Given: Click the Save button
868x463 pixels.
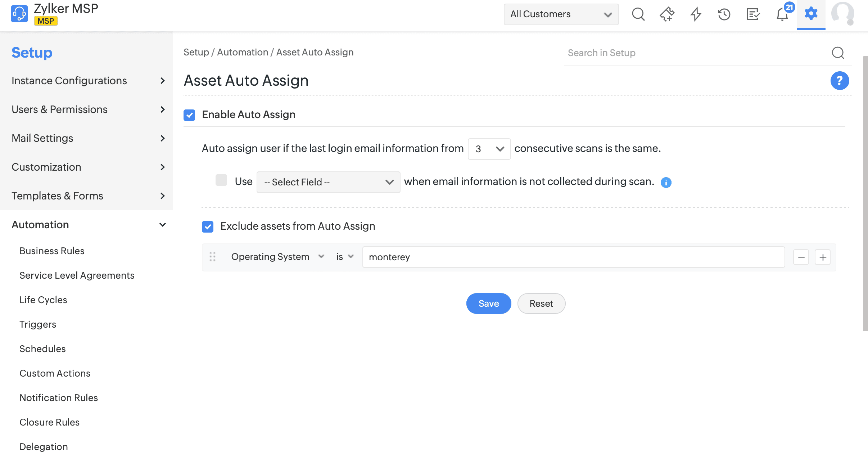Looking at the screenshot, I should click(x=488, y=304).
